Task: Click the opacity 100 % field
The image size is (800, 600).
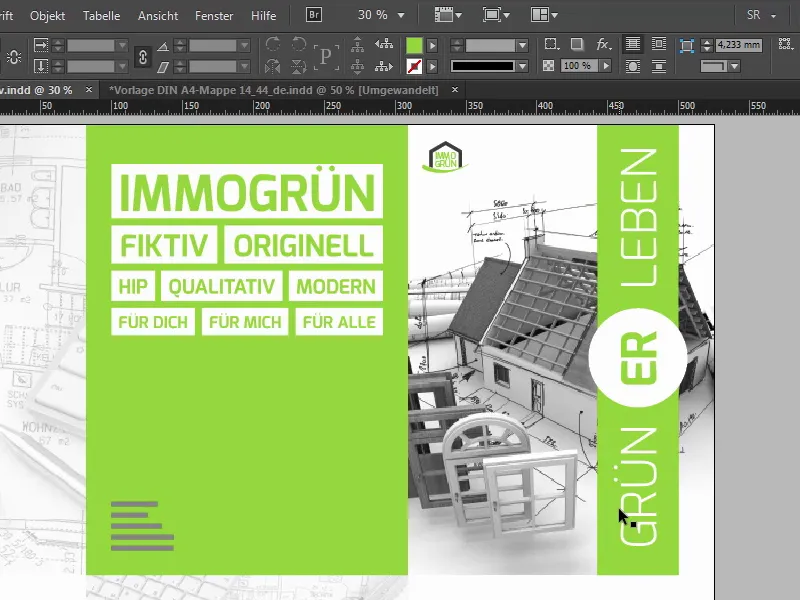Action: [x=579, y=66]
